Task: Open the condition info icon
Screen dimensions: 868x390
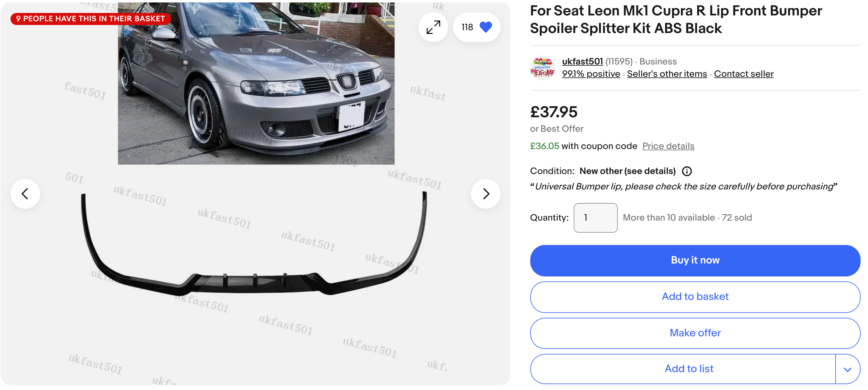Action: click(686, 171)
